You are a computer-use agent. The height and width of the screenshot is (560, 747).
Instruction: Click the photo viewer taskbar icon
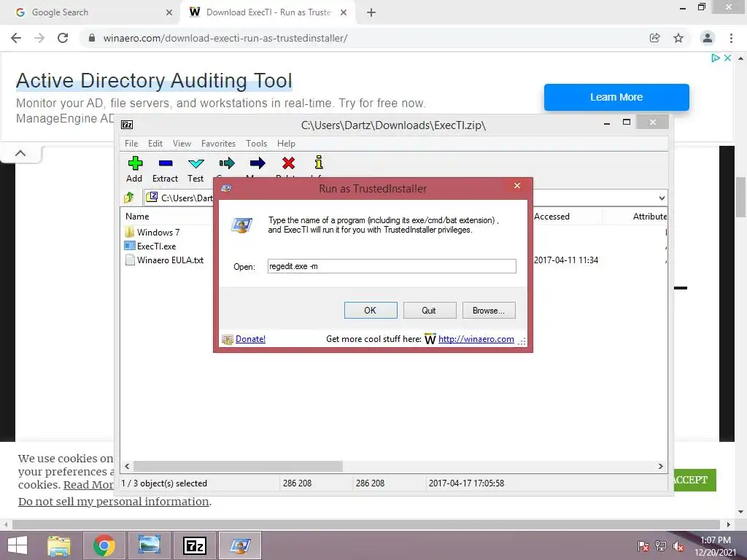pos(150,545)
